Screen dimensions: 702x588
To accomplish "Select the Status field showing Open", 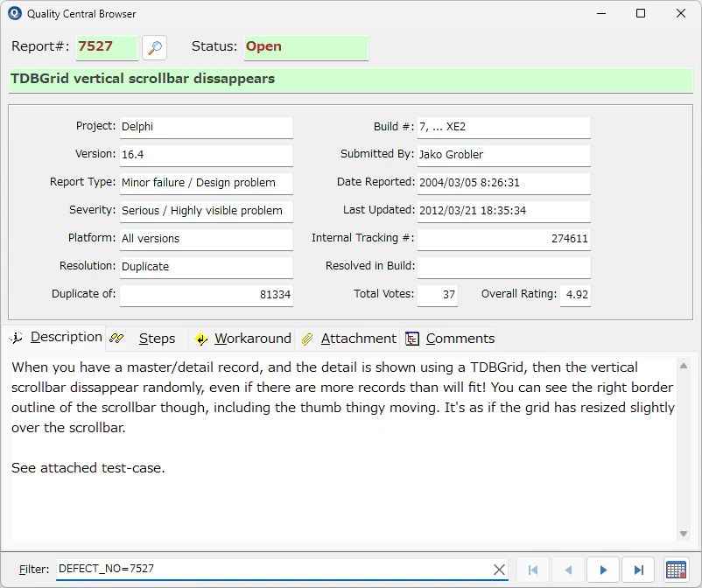I will click(x=306, y=47).
